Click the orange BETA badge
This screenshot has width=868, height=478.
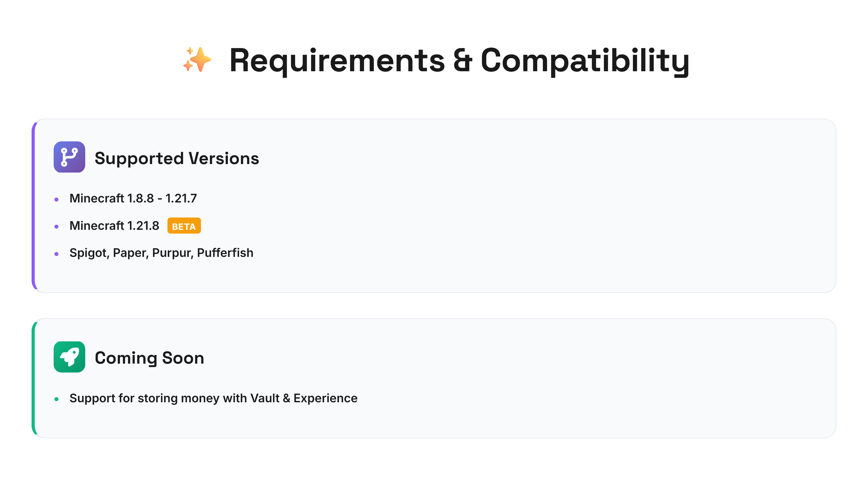pyautogui.click(x=184, y=226)
